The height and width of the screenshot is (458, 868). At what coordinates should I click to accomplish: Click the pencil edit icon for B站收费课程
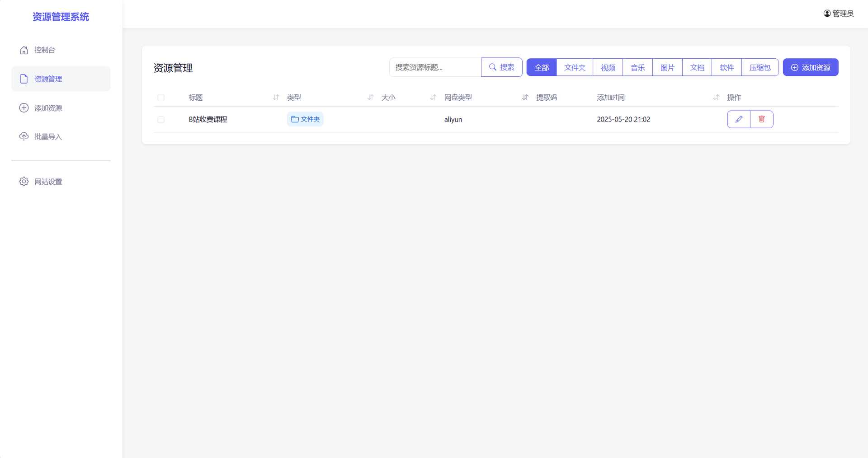pyautogui.click(x=739, y=119)
